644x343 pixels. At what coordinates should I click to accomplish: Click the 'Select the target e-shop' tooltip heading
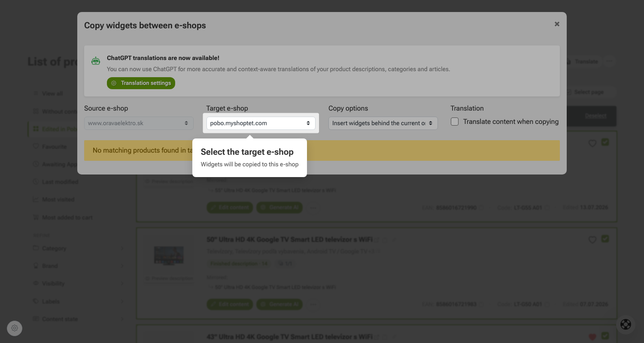click(247, 152)
